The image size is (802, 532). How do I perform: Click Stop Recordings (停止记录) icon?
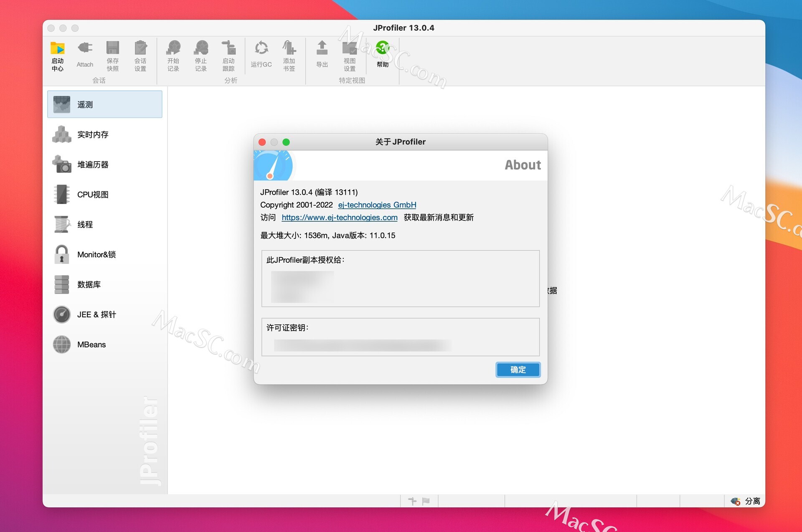pyautogui.click(x=201, y=56)
